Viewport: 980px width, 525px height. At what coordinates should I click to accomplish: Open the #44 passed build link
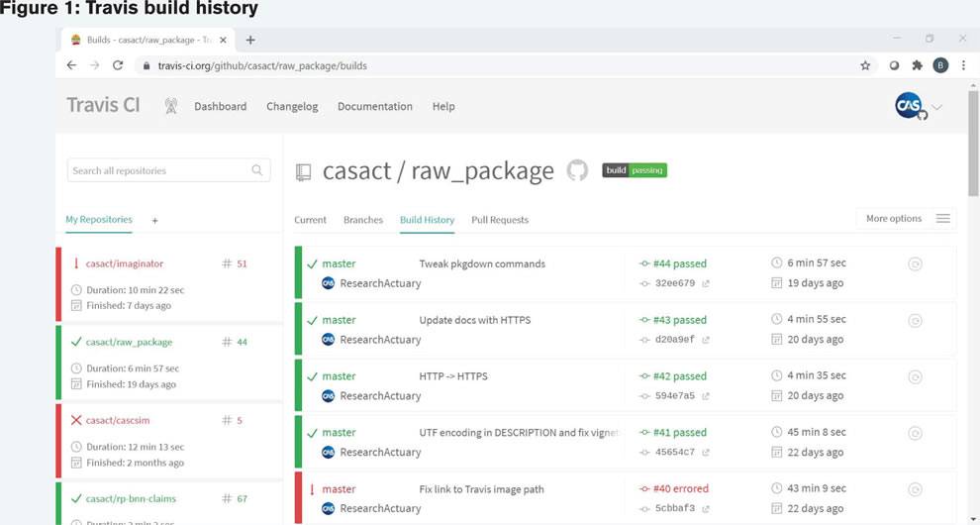pos(680,263)
